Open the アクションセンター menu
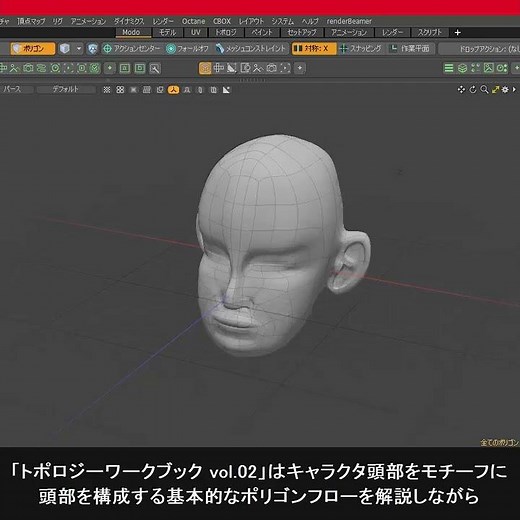The width and height of the screenshot is (520, 520). click(132, 49)
